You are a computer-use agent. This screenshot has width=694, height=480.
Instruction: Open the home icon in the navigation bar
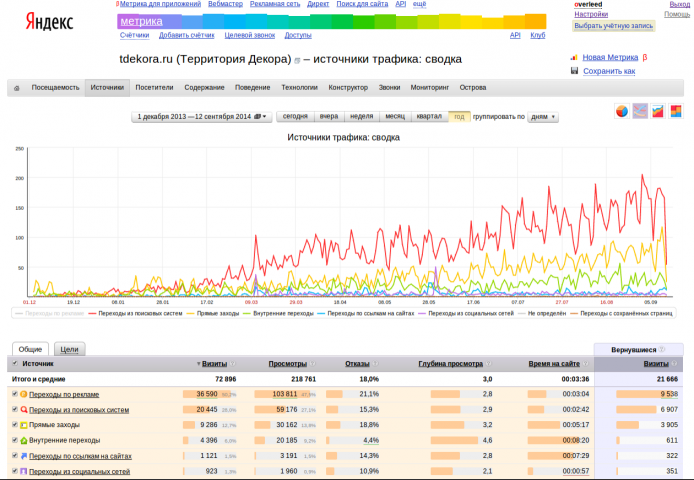tap(17, 88)
